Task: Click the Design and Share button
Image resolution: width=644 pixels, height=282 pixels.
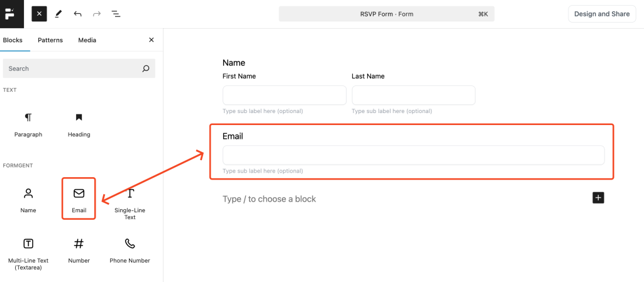Action: click(602, 14)
